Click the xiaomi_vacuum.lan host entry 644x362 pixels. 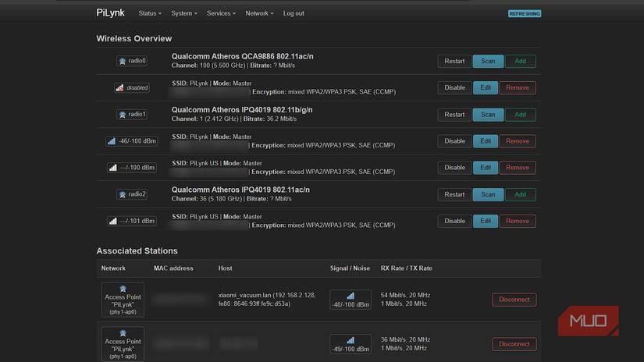click(x=267, y=300)
